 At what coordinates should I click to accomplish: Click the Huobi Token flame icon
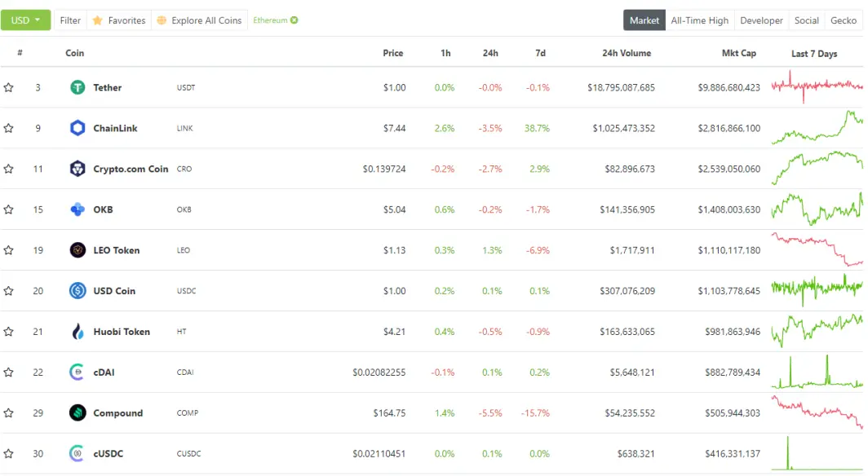click(x=77, y=332)
